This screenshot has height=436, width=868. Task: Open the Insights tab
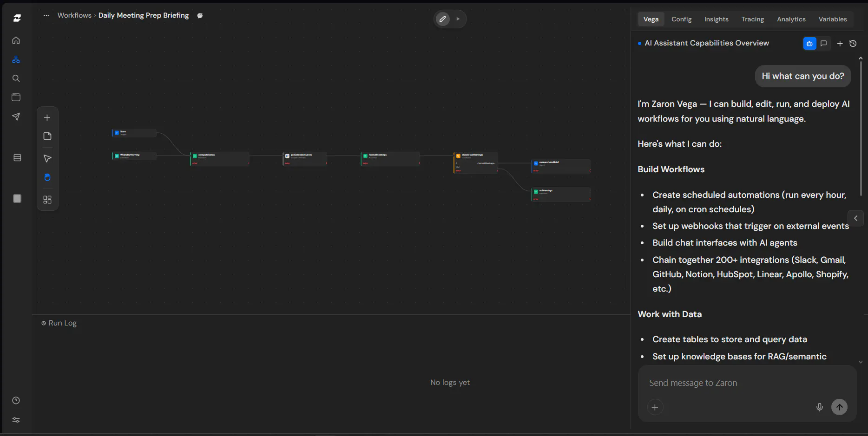(717, 19)
